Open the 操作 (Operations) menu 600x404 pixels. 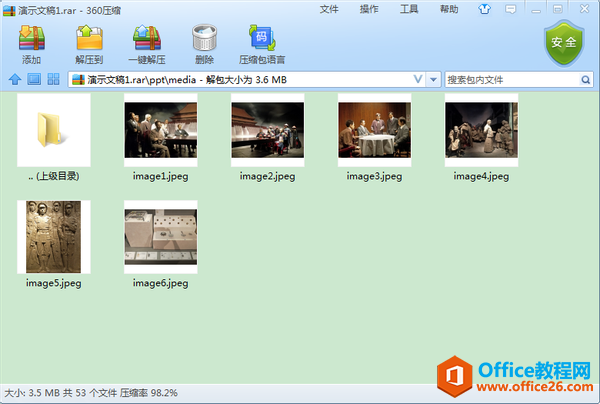click(x=369, y=9)
